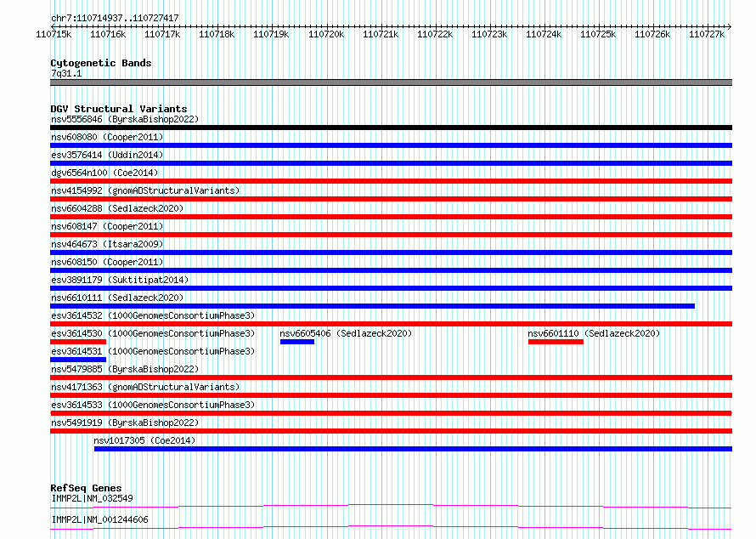Click the red bar under dgv6564n100
The image size is (756, 539).
(391, 181)
